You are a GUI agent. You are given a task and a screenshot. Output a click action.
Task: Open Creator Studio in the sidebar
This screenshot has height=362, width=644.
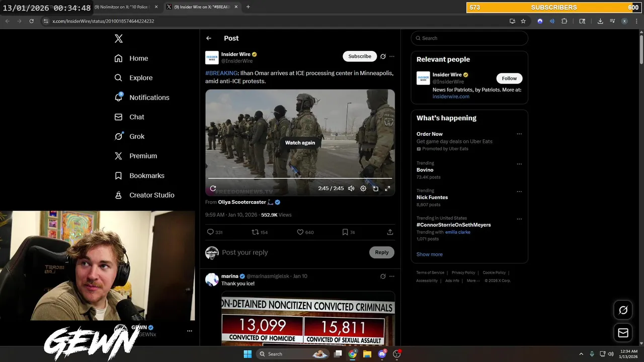pos(144,195)
